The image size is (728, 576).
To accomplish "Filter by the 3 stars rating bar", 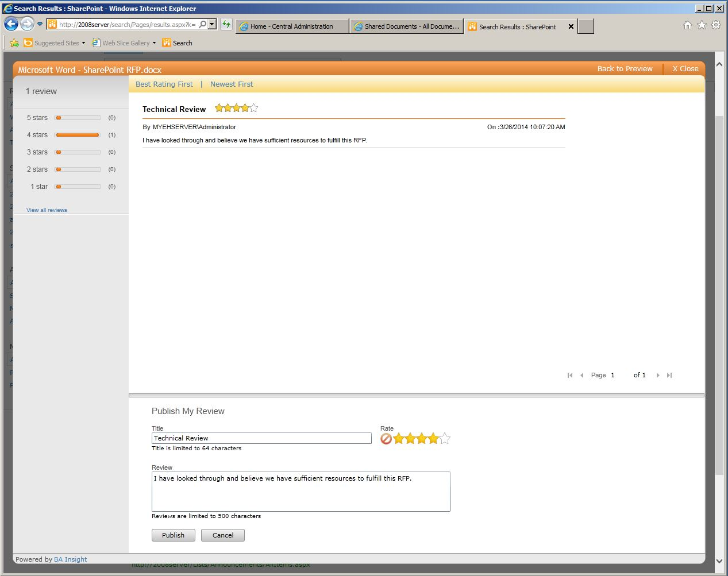I will pyautogui.click(x=78, y=152).
